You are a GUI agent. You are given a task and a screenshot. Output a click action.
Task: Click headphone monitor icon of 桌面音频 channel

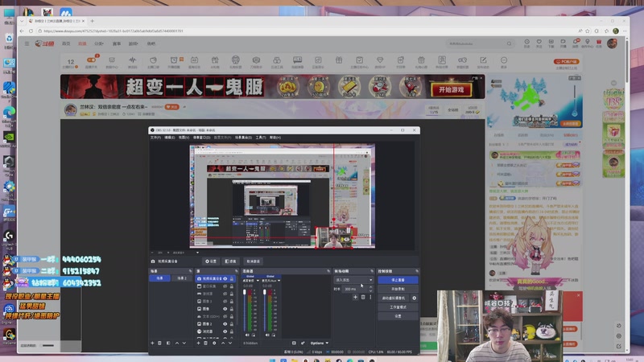[x=253, y=335]
